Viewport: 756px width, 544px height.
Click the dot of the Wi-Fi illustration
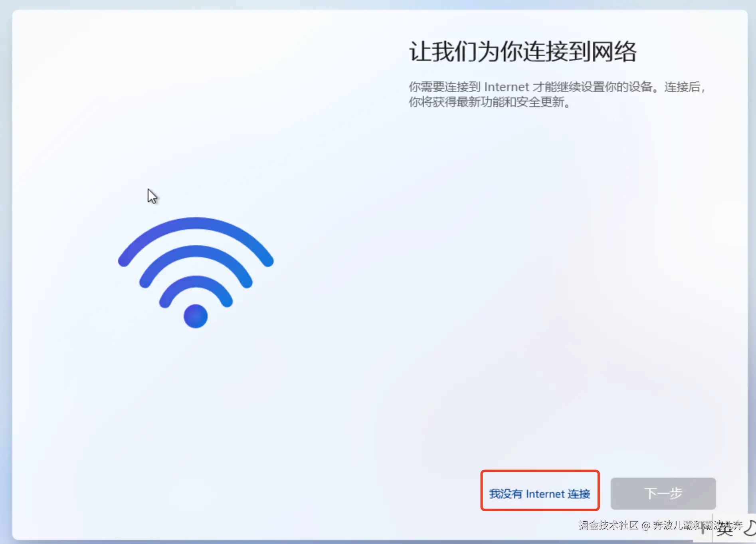(x=196, y=316)
